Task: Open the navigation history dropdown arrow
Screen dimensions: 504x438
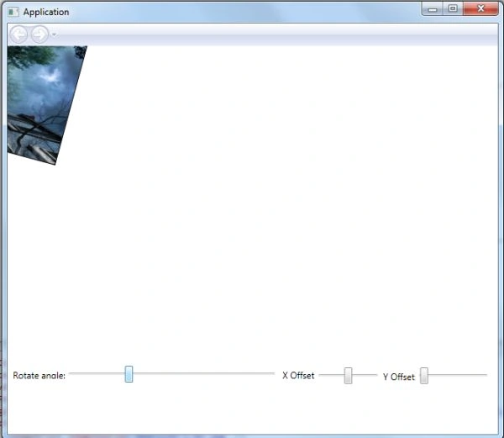Action: [x=55, y=34]
